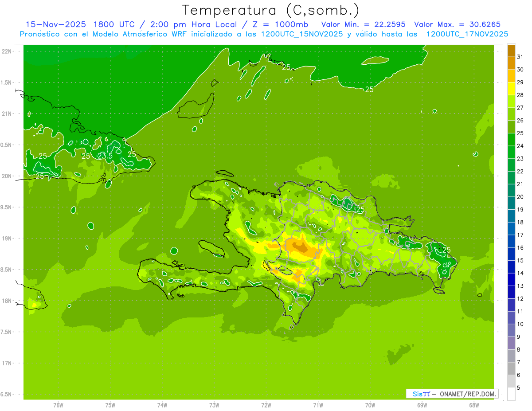Click yellow legend band between 28 and 29
Viewport: 532px width, 411px height.
[511, 89]
